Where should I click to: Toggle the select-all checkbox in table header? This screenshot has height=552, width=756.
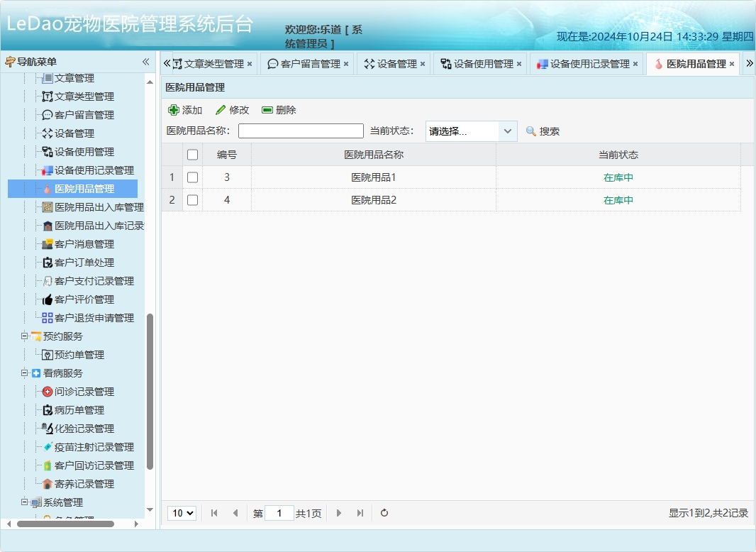[192, 154]
